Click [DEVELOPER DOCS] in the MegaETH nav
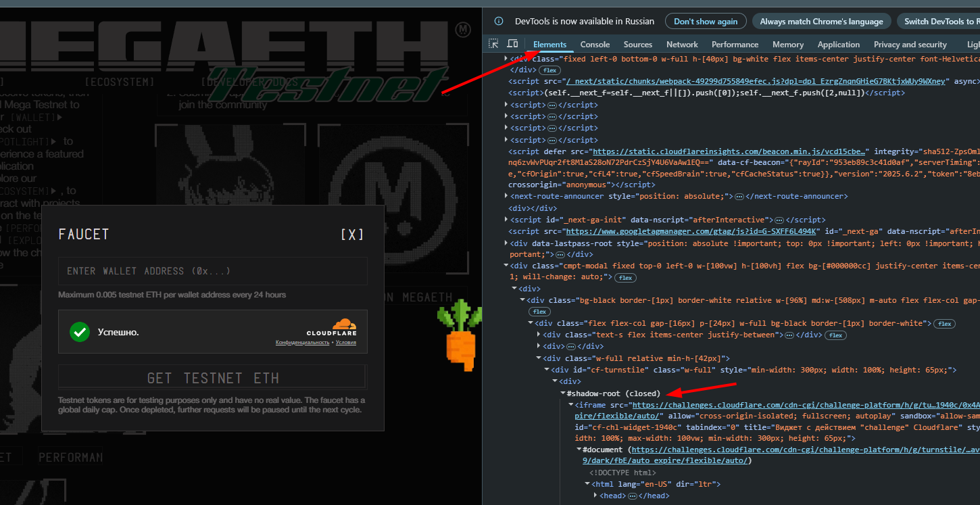Screen dimensions: 980x505 (x=251, y=82)
